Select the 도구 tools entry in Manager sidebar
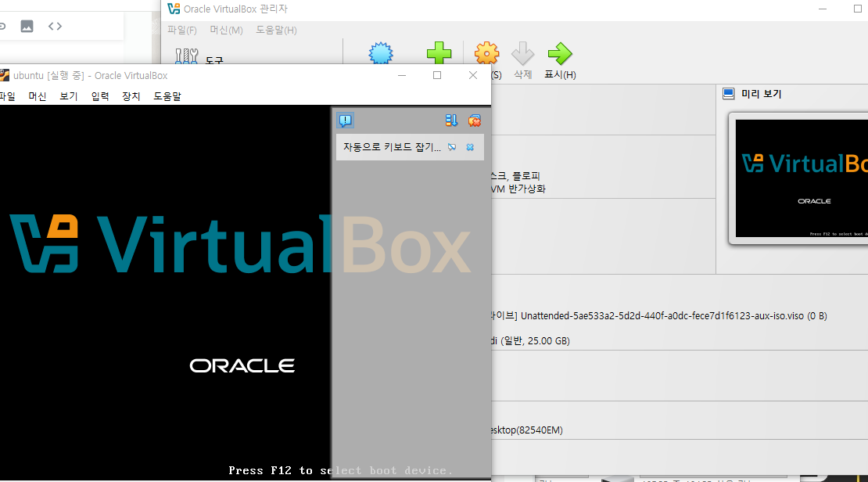Screen dimensions: 868x482 coord(199,58)
